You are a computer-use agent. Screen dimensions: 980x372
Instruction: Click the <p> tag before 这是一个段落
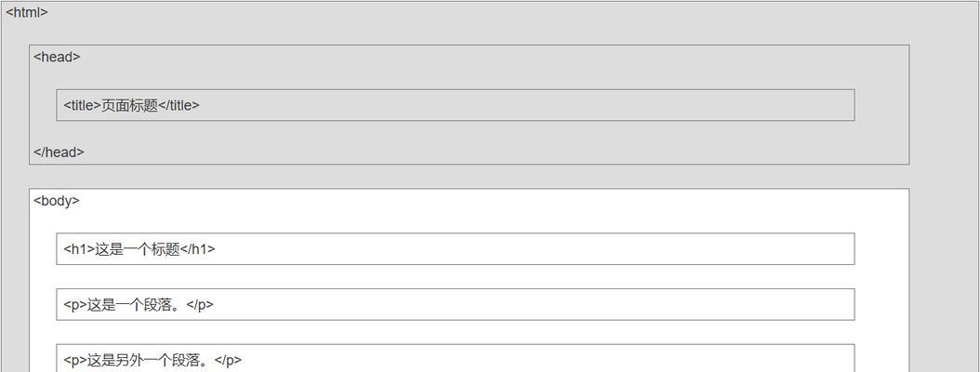75,304
